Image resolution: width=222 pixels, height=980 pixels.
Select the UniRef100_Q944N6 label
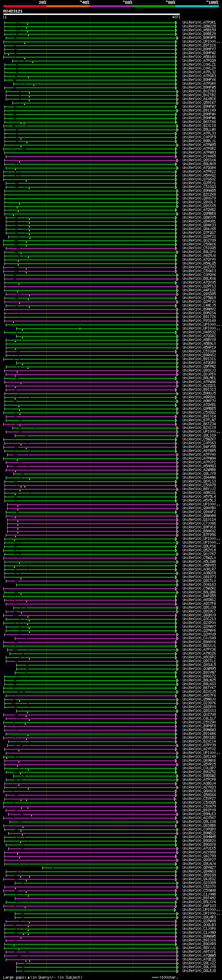199,477
